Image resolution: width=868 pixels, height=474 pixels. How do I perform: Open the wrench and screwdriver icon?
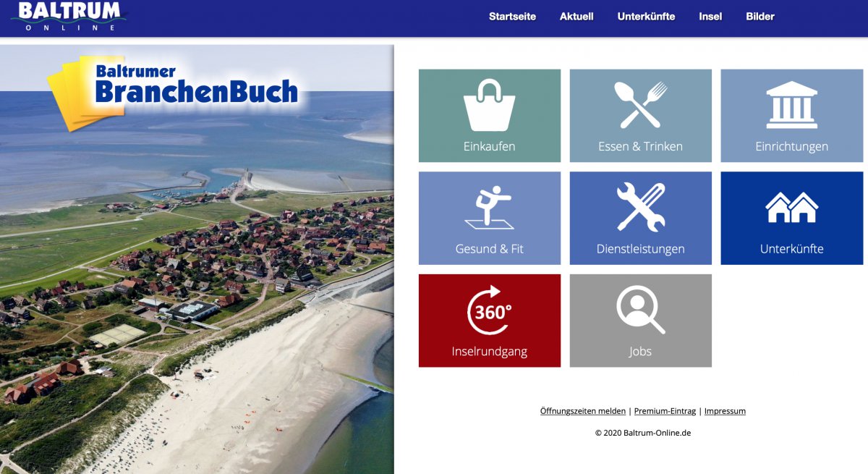tap(640, 208)
